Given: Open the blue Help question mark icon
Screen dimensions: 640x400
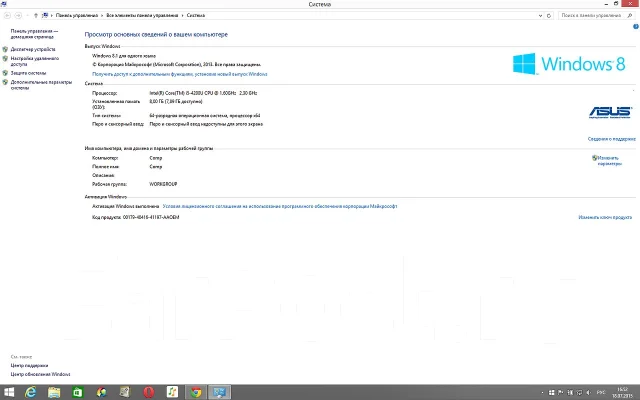Looking at the screenshot, I should [636, 27].
